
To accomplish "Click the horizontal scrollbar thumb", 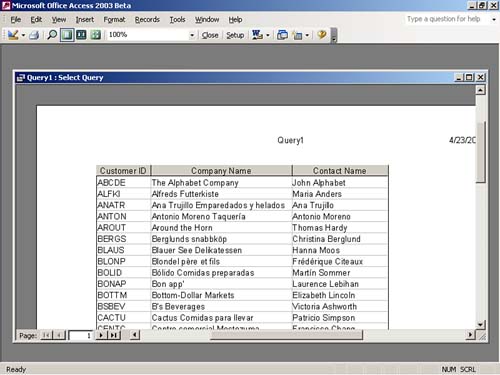I will (x=286, y=335).
